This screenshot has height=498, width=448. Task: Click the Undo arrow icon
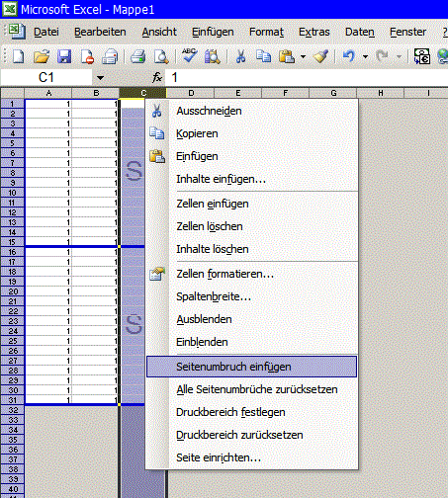click(349, 56)
